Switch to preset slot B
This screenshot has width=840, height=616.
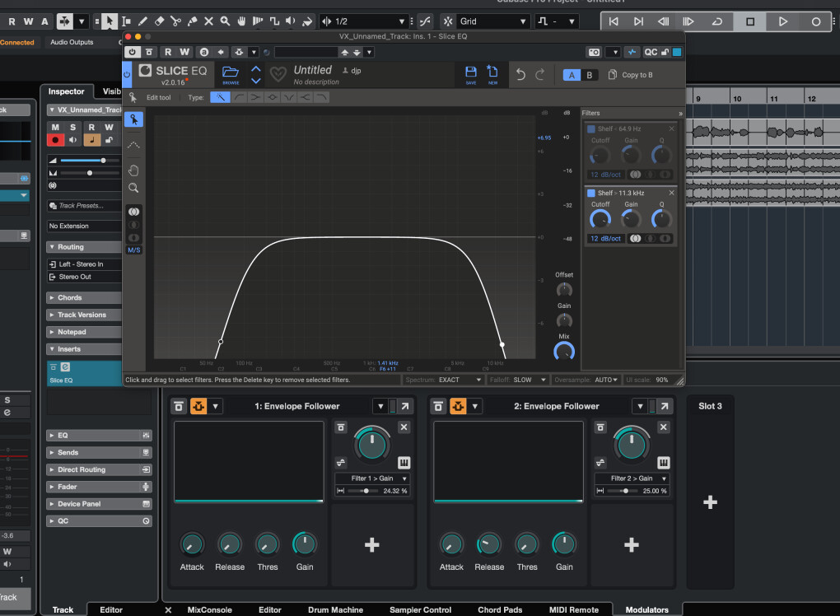click(x=590, y=75)
